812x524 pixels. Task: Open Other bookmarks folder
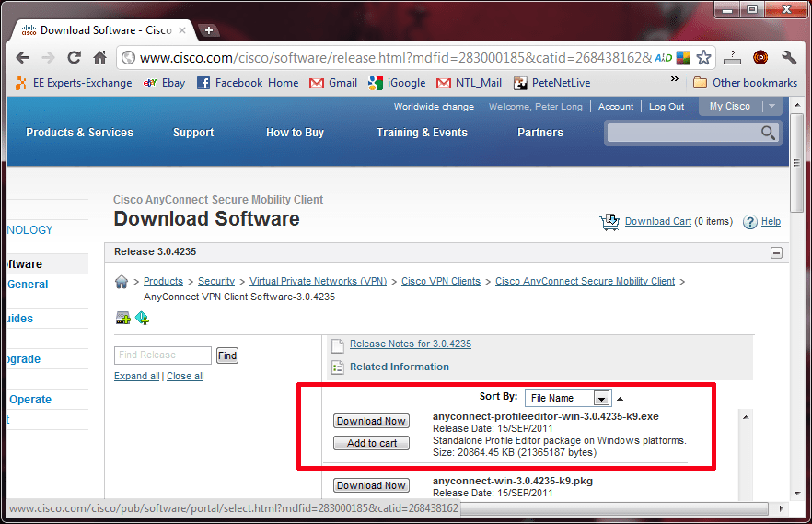coord(745,83)
